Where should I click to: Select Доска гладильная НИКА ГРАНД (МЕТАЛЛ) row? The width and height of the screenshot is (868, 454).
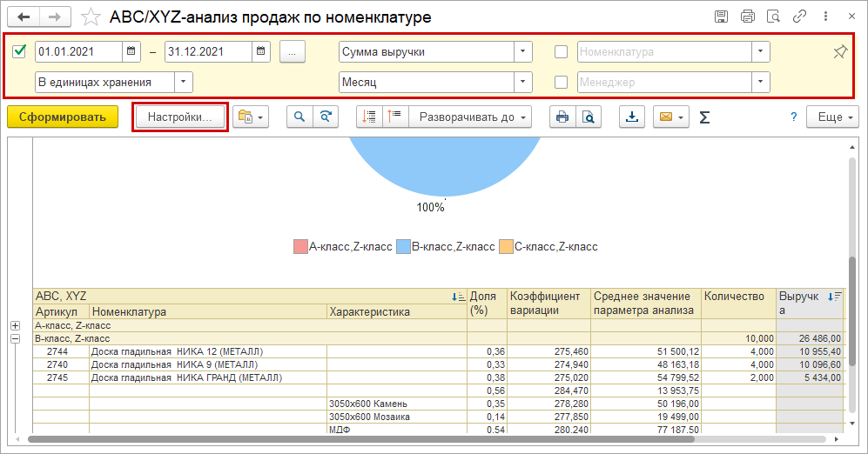click(439, 377)
